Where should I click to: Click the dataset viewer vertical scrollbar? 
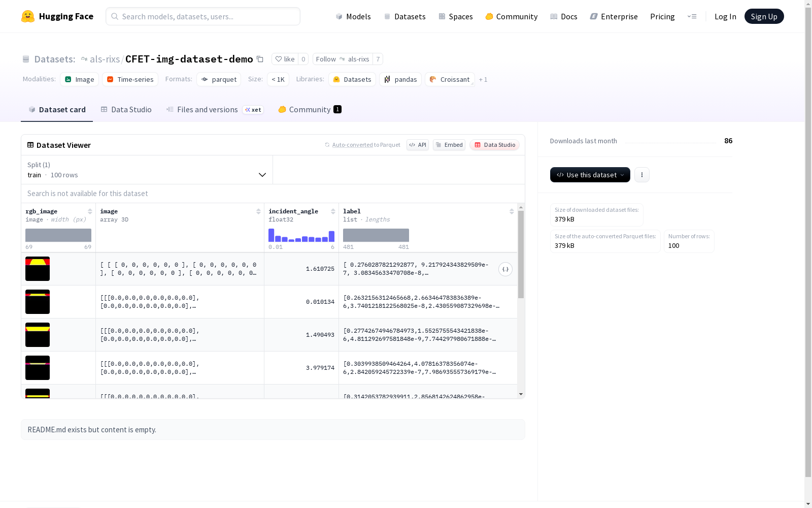coord(521,255)
